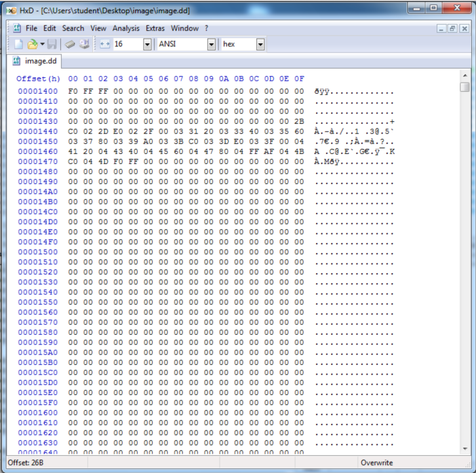Click status bar Offset: 26B
The width and height of the screenshot is (476, 473).
(26, 463)
